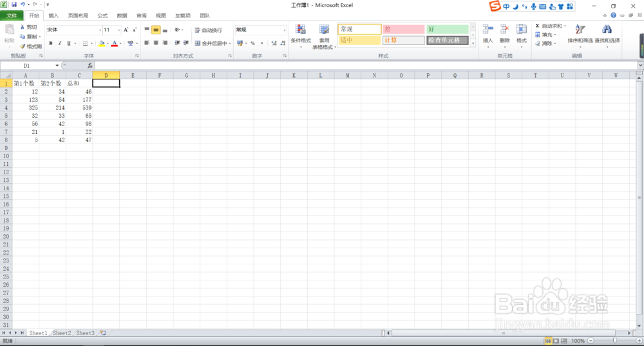
Task: Open the File (文件) tab
Action: coord(12,15)
